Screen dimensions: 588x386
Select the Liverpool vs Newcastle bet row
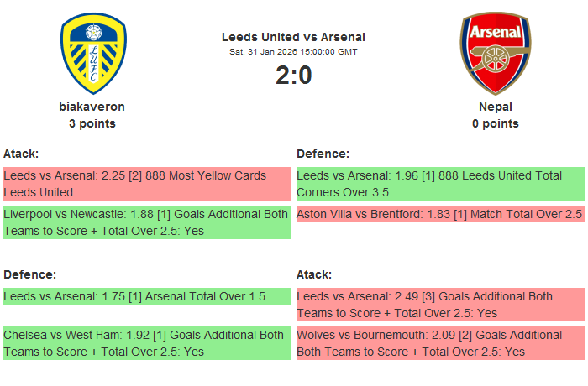point(147,222)
